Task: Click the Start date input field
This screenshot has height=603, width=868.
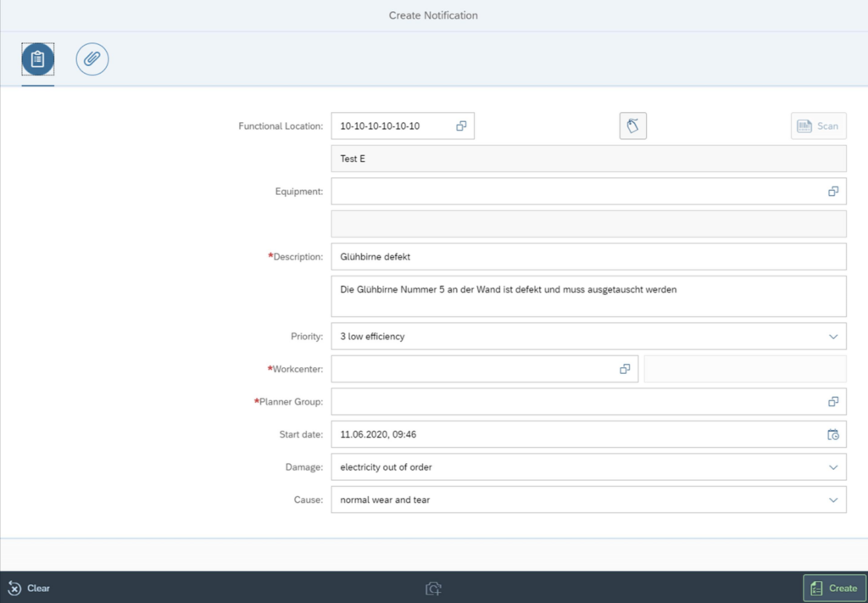Action: [568, 435]
